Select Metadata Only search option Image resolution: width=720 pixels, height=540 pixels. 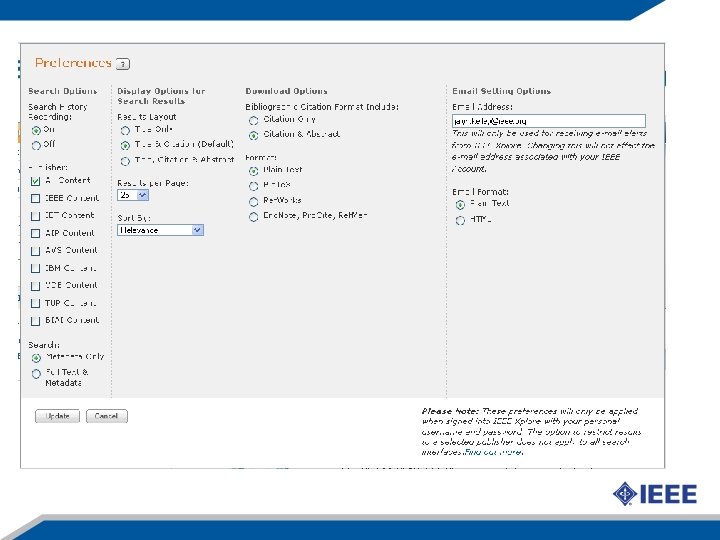(36, 358)
